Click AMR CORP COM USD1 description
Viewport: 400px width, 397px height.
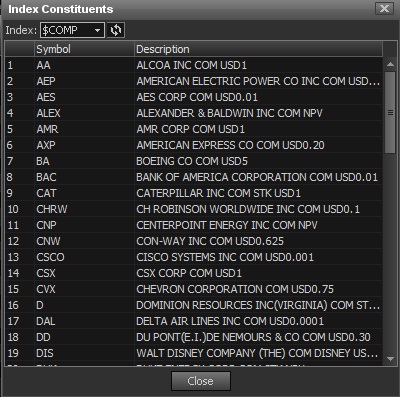click(191, 129)
